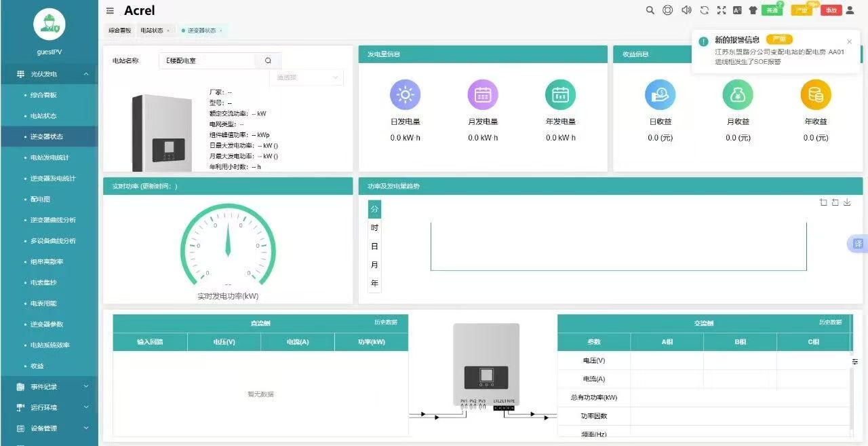Click the 电站名称 input field
Screen dimensions: 868x446
point(208,60)
